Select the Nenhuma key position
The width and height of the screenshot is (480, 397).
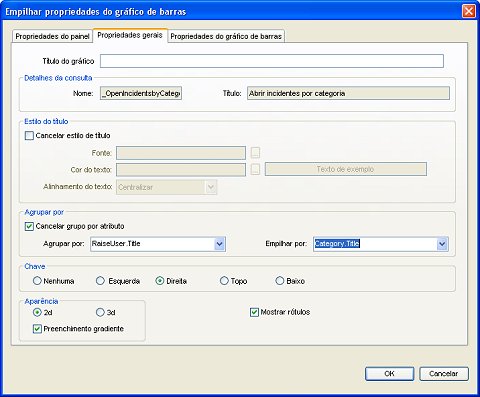37,281
